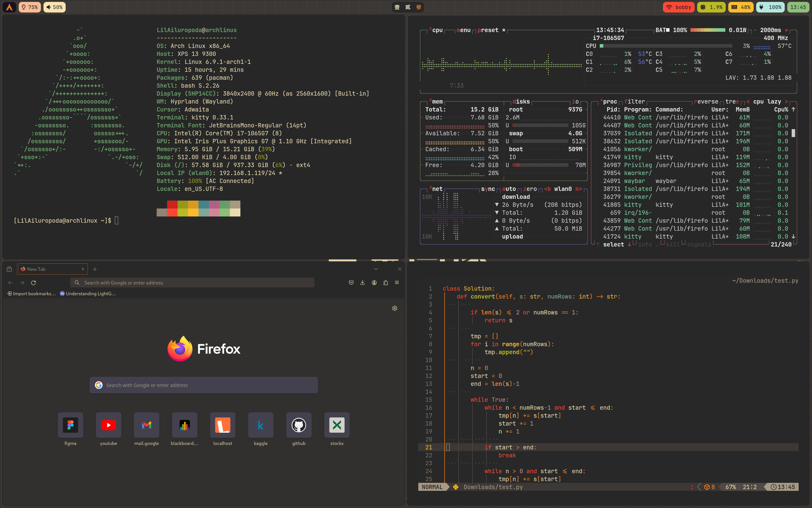Switch to the active third workspace 參
This screenshot has width=812, height=508.
(418, 7)
